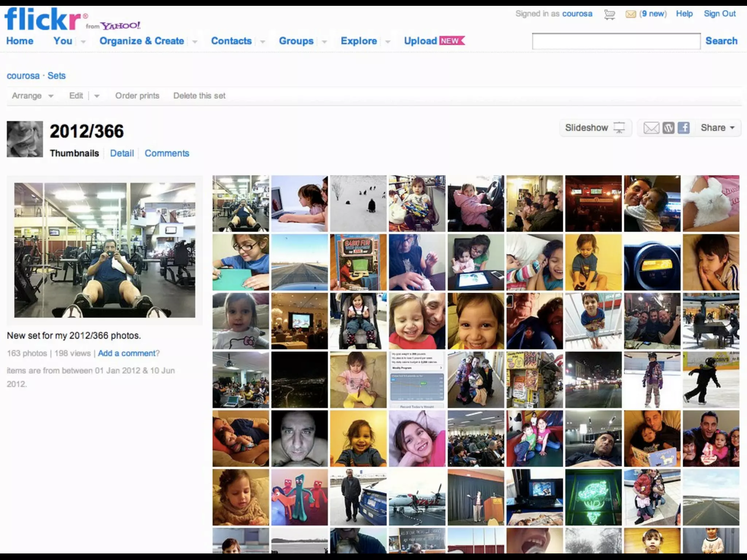Click the shopping cart icon

point(609,15)
